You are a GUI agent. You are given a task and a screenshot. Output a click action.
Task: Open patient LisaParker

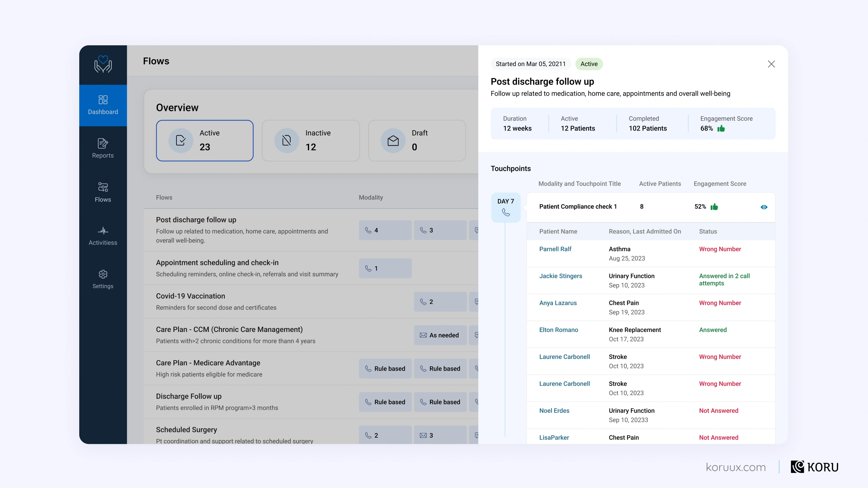coord(554,438)
